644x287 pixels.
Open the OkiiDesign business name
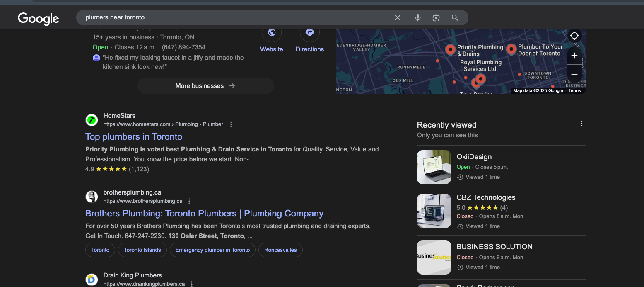click(474, 157)
